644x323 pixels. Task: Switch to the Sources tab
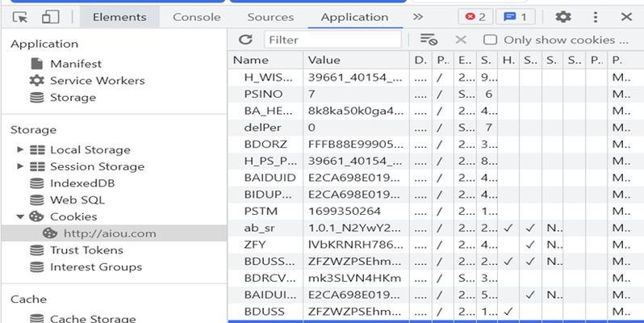(270, 17)
